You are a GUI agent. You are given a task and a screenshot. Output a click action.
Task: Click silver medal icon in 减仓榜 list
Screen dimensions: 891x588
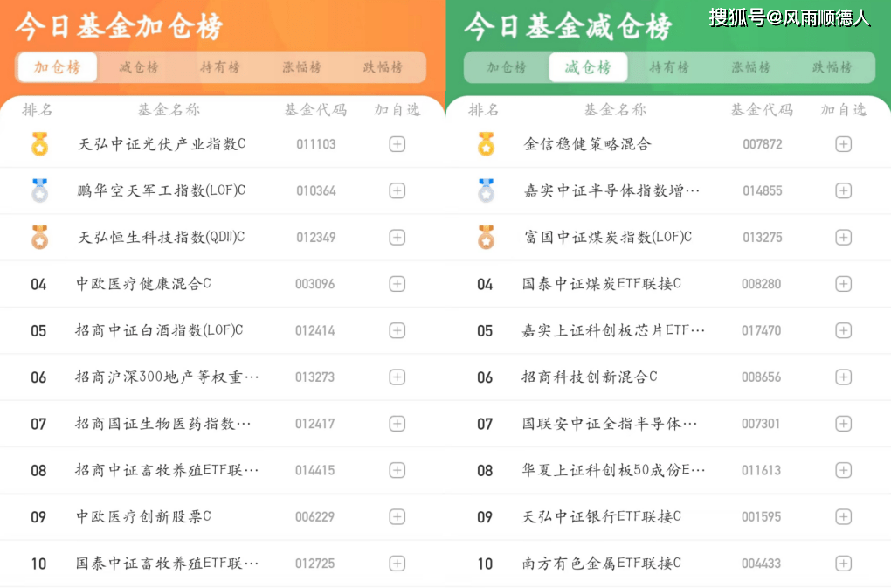486,190
